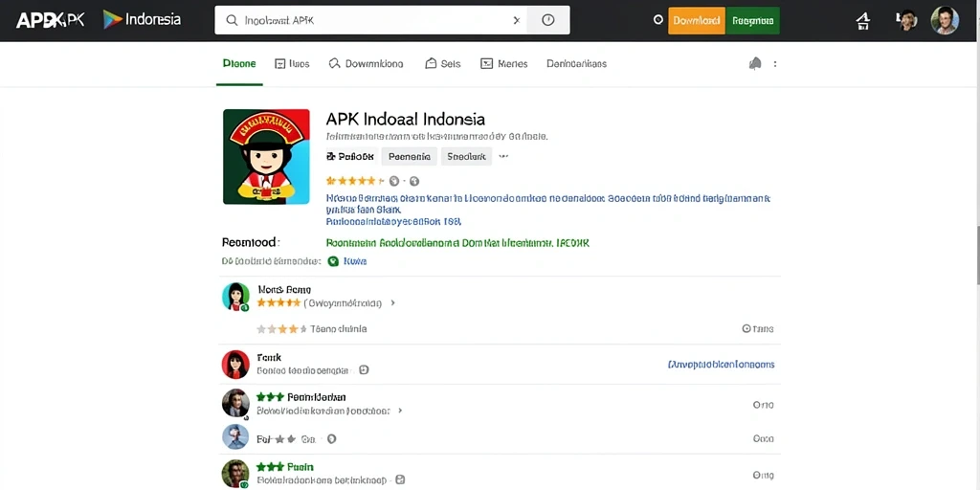Open the large round profile photo in header
This screenshot has width=980, height=490.
(944, 21)
